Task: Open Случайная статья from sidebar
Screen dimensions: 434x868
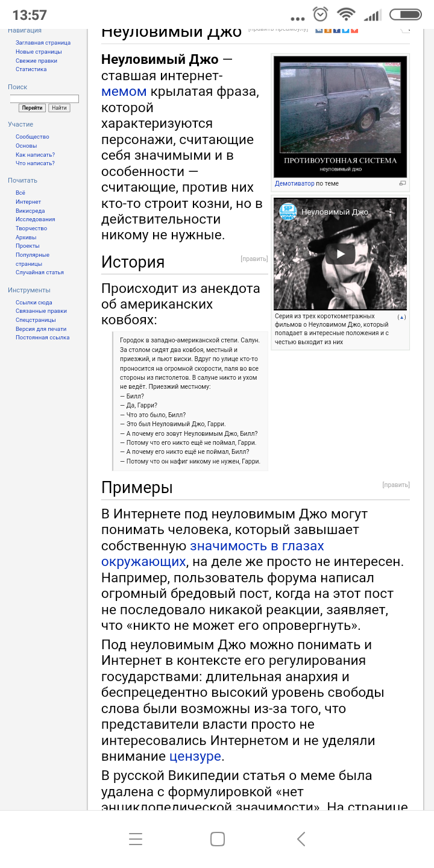Action: [x=39, y=272]
